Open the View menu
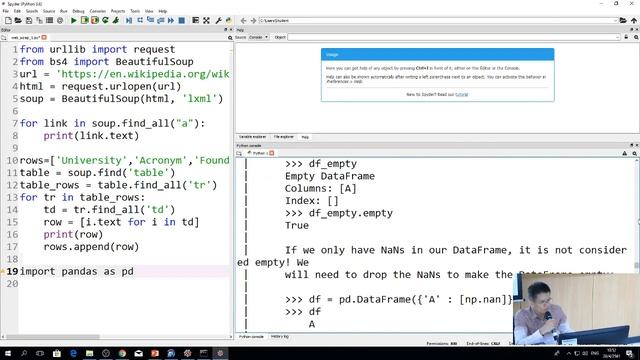The image size is (640, 360). click(x=149, y=11)
